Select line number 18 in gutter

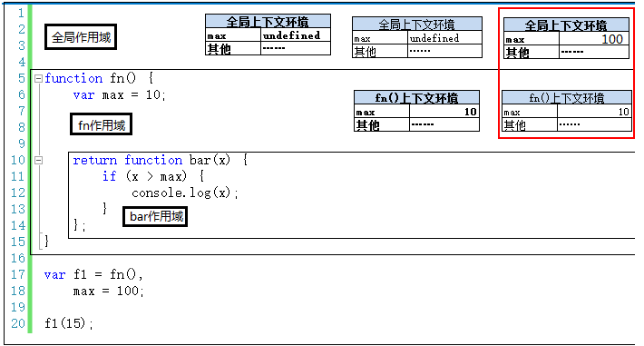tap(18, 291)
